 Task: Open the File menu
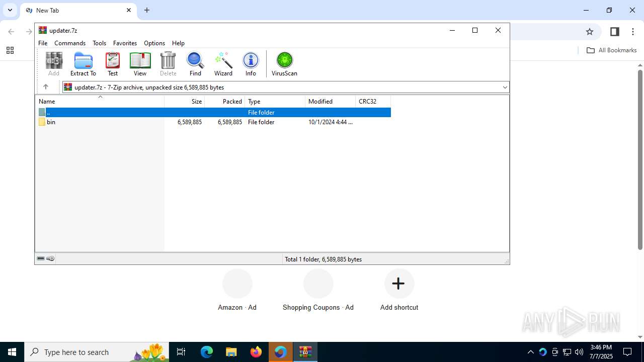(43, 43)
